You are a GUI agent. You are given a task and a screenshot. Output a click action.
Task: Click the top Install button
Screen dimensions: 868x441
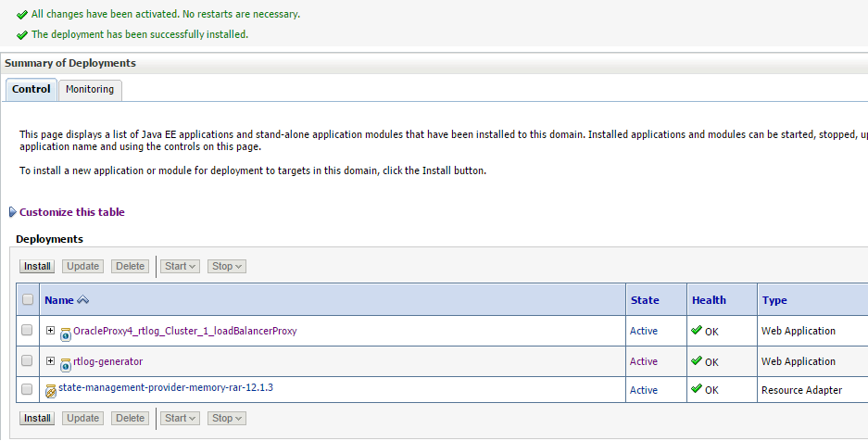pyautogui.click(x=37, y=266)
